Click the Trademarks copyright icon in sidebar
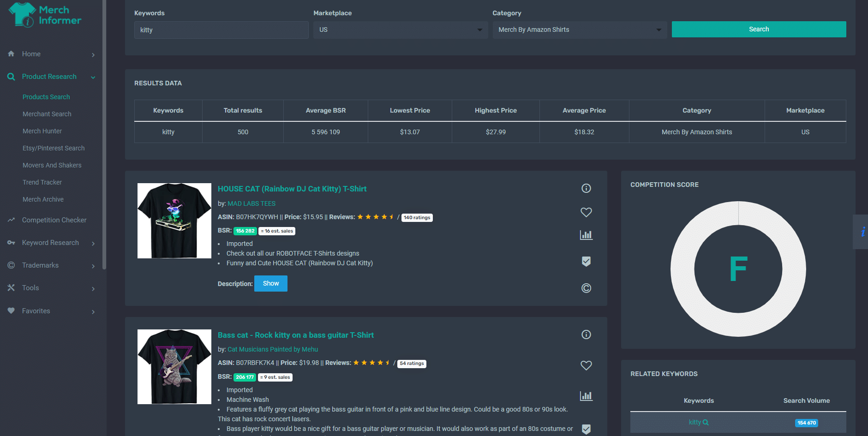This screenshot has height=436, width=868. coord(11,265)
